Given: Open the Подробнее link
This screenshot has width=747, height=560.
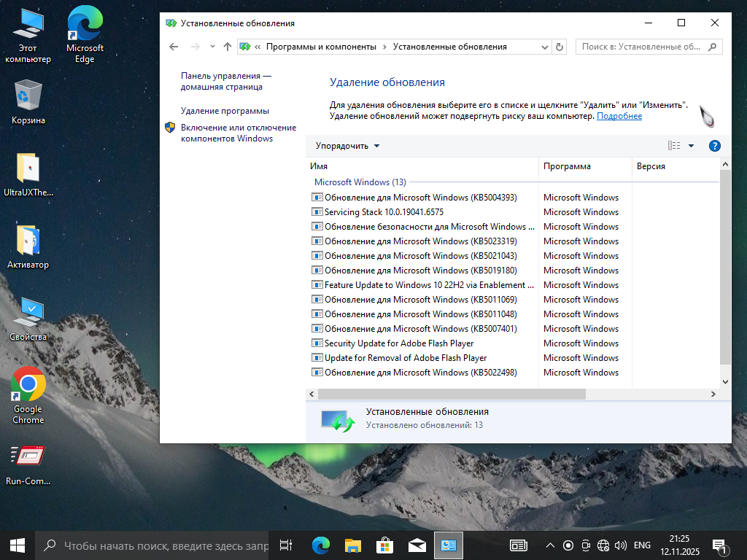Looking at the screenshot, I should [619, 116].
